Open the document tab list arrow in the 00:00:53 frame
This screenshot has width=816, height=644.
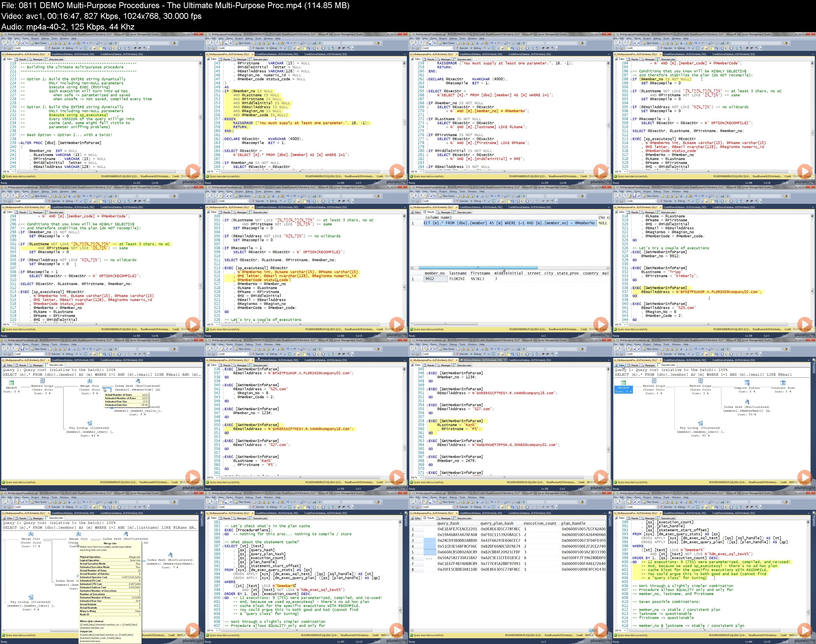[201, 54]
